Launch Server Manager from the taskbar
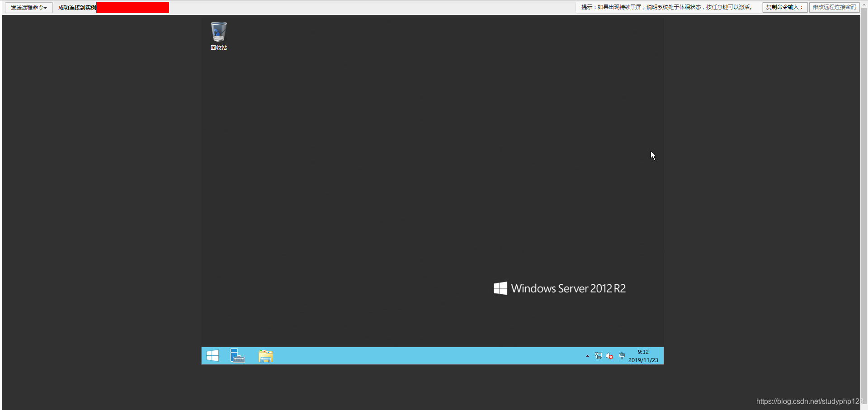The image size is (868, 410). [x=238, y=356]
